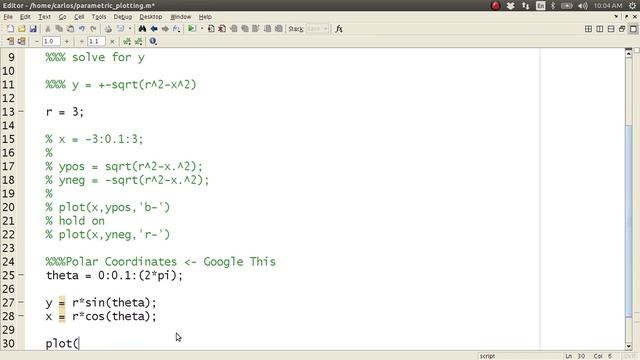
Task: Open the system volume indicator
Action: pyautogui.click(x=583, y=6)
